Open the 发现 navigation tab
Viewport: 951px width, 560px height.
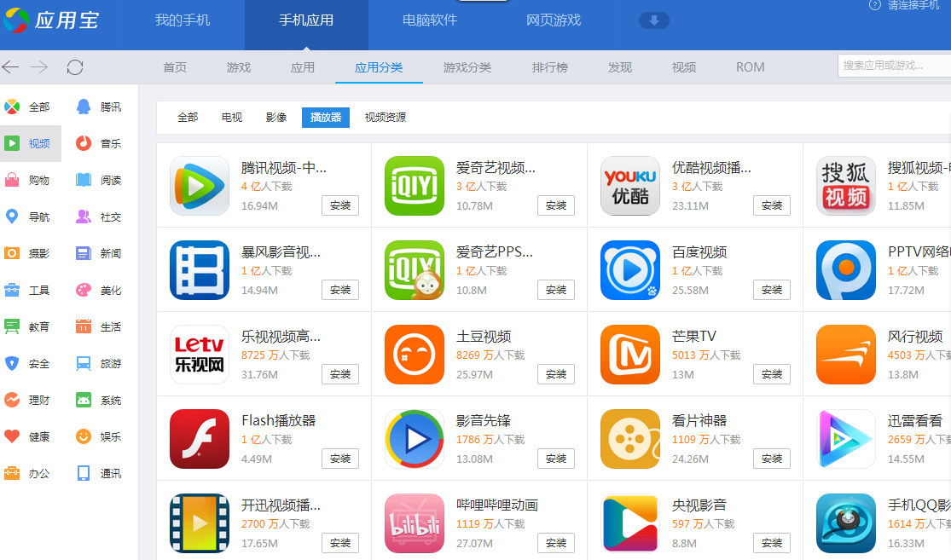[x=620, y=67]
